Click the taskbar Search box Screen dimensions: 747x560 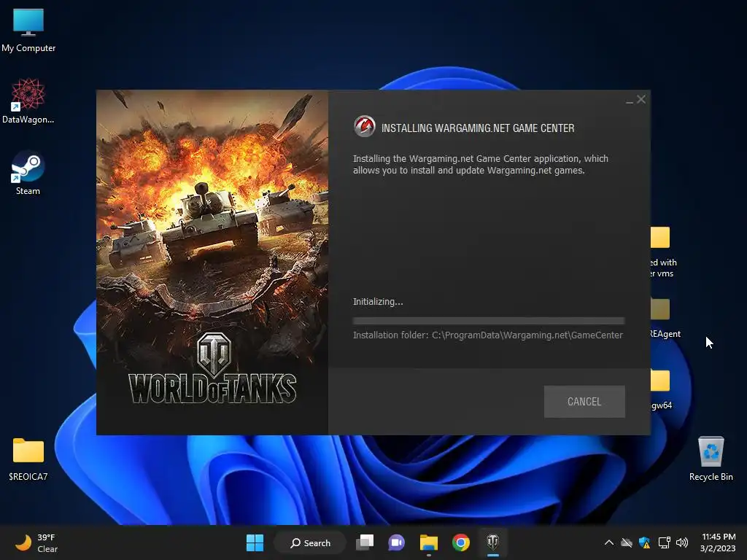point(310,542)
